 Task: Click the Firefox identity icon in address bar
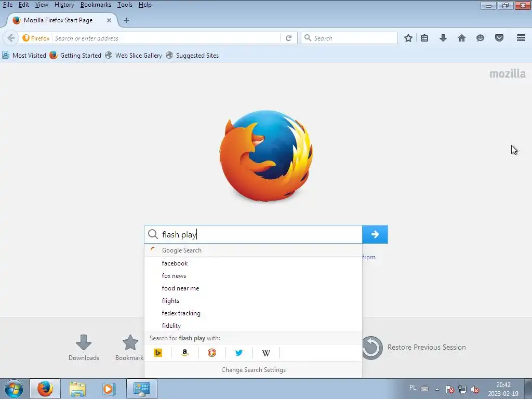(36, 38)
